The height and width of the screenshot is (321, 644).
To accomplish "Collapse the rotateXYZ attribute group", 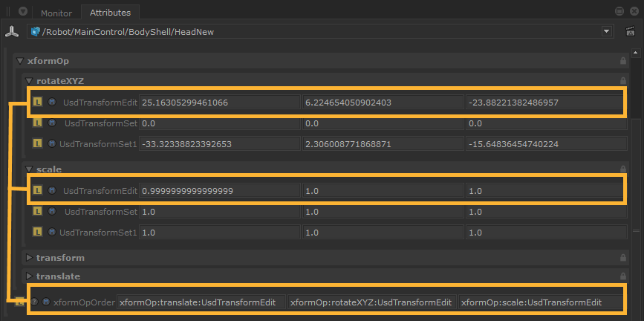I will point(29,80).
